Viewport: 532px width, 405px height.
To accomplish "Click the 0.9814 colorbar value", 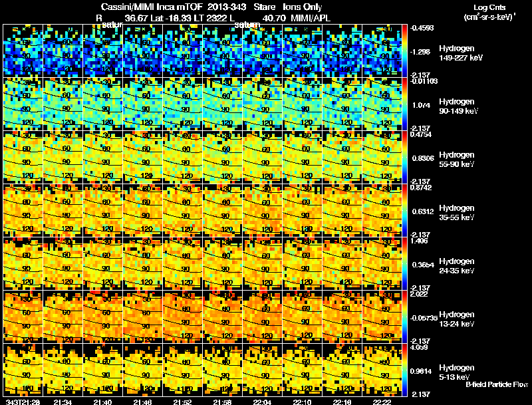I will coord(421,371).
